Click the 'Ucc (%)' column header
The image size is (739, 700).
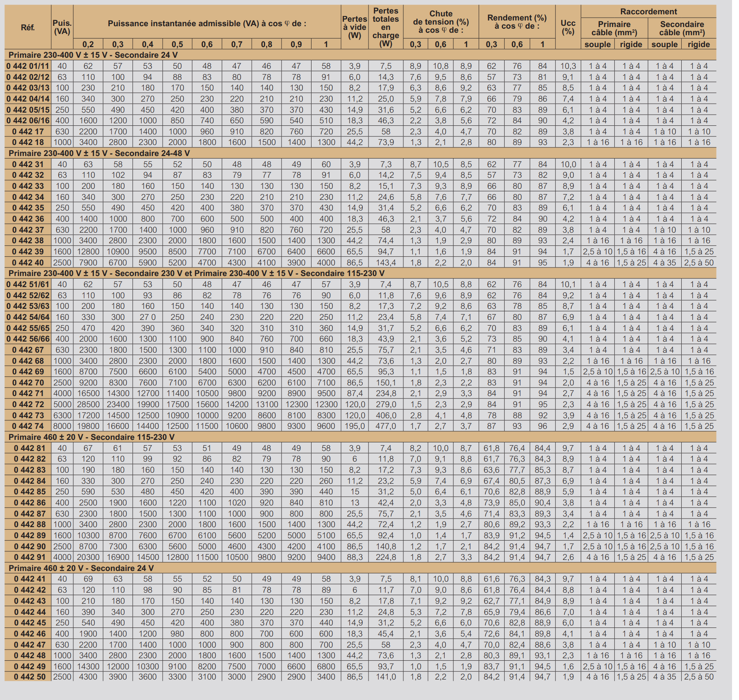click(568, 27)
